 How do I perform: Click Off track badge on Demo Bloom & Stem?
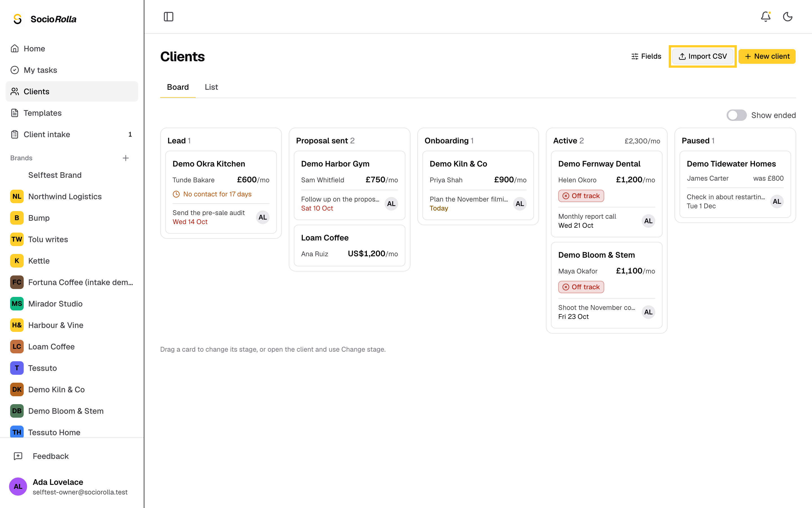(581, 287)
